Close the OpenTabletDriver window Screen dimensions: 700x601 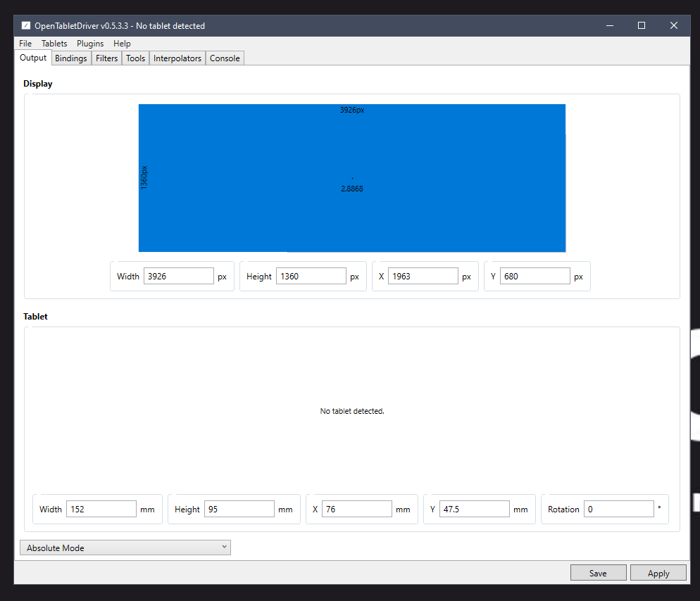tap(674, 26)
